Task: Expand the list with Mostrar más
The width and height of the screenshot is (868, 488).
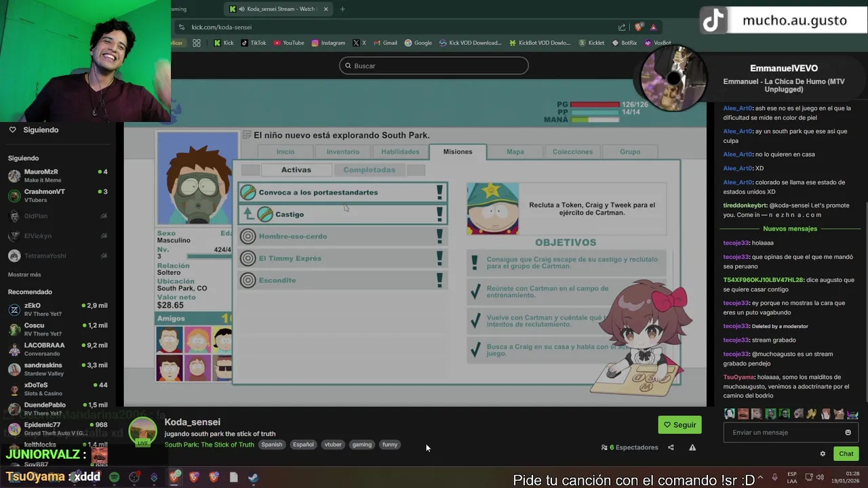Action: pos(24,274)
